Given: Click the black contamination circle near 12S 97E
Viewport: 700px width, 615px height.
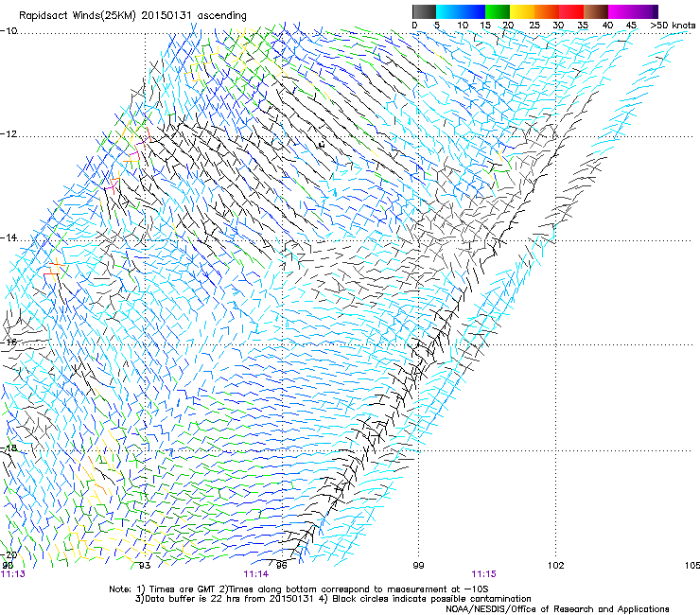Looking at the screenshot, I should (x=322, y=144).
